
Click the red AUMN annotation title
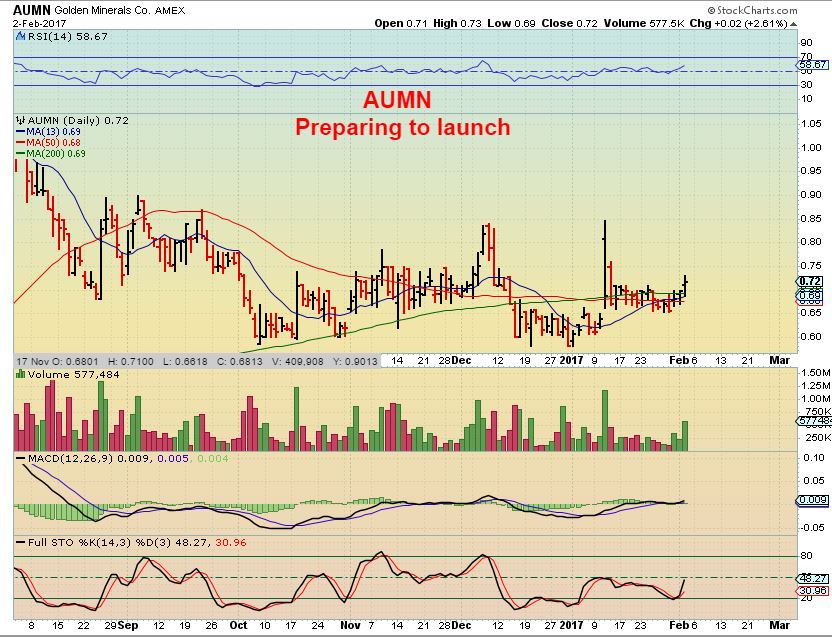(397, 100)
